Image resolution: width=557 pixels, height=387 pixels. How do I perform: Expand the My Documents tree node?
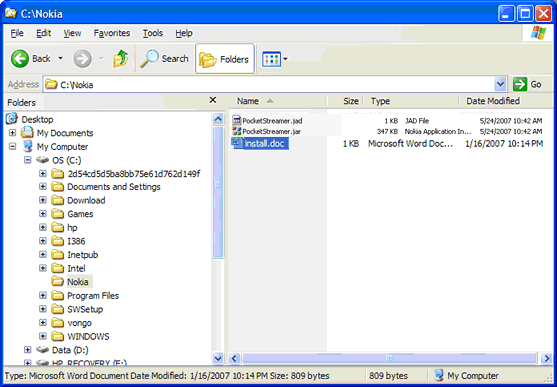pos(12,133)
